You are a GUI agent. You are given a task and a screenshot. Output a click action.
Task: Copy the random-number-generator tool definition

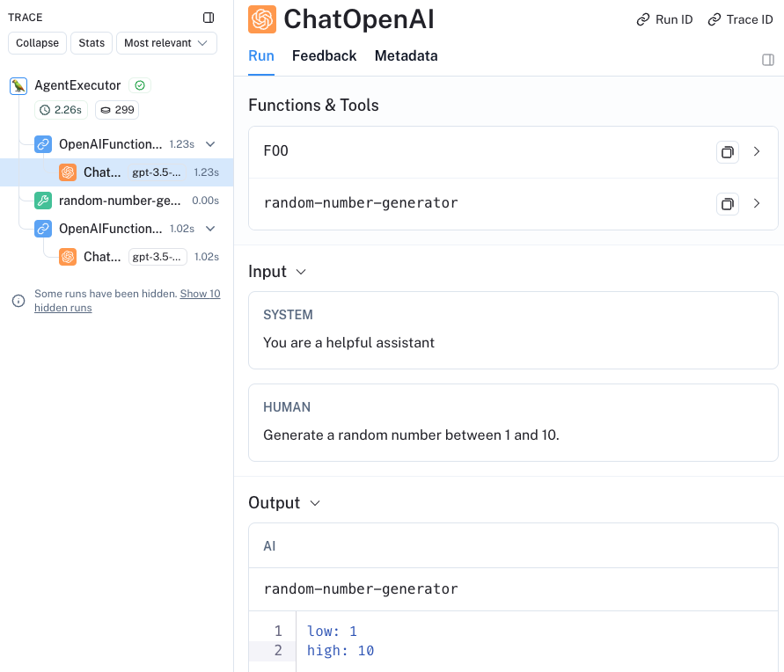click(x=727, y=204)
